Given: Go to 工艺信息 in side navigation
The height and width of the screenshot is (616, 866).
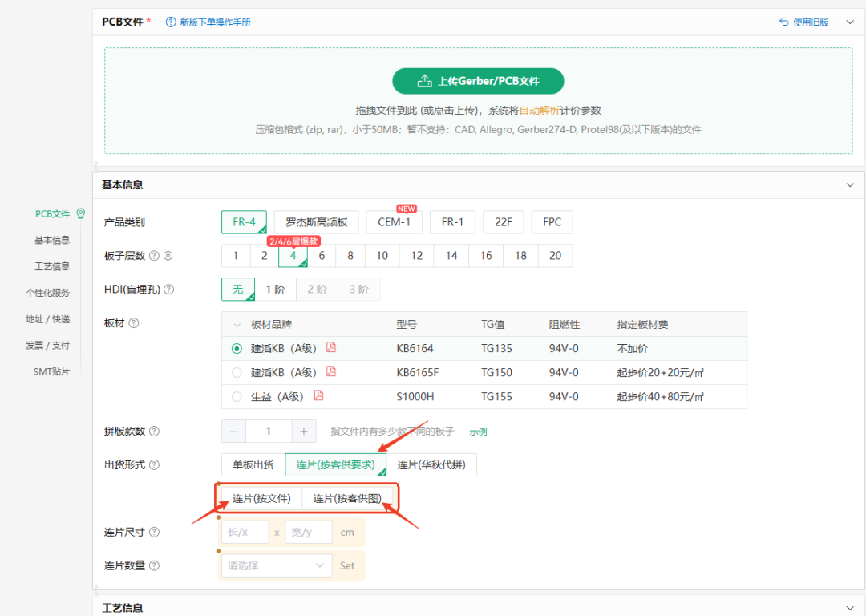Looking at the screenshot, I should point(52,266).
